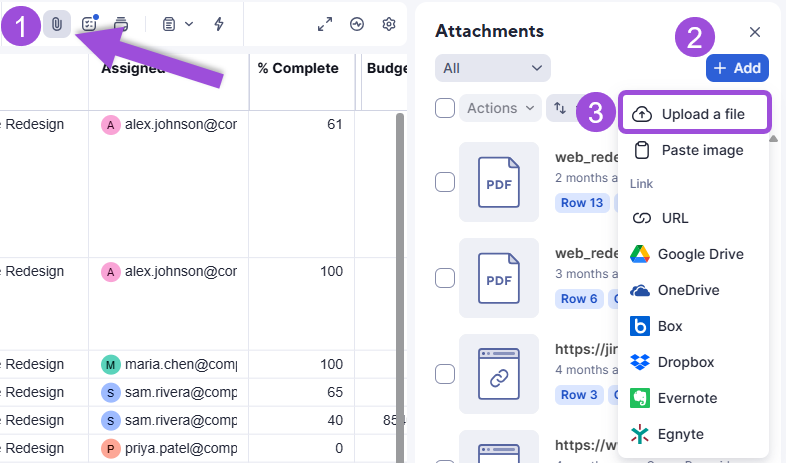Click the Row 13 tag
The width and height of the screenshot is (786, 463).
coord(582,203)
